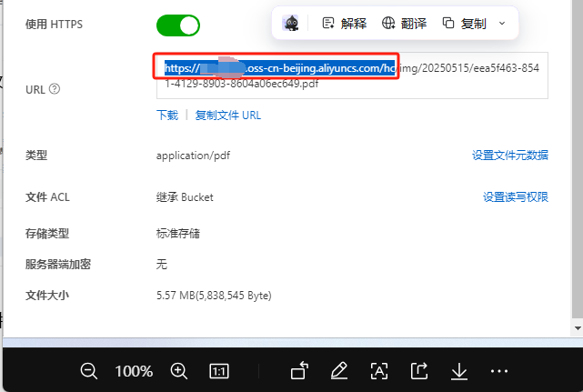Click the 类型 label
This screenshot has width=583, height=392.
[36, 156]
